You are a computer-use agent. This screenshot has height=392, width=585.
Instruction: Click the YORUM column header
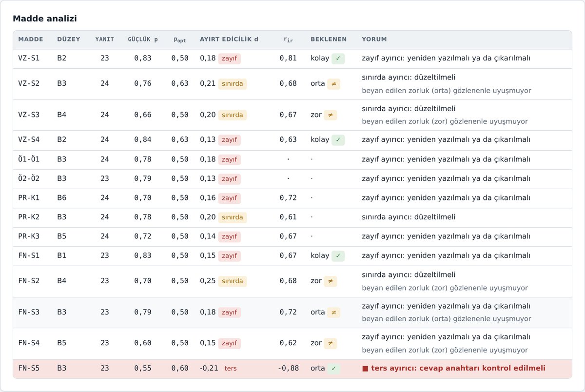tap(374, 39)
